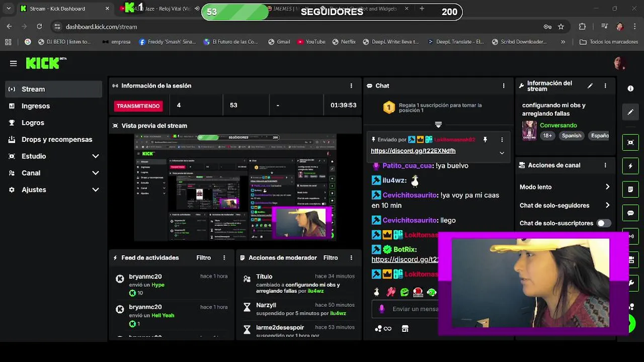
Task: Open Feed de actividades options menu
Action: 224,258
